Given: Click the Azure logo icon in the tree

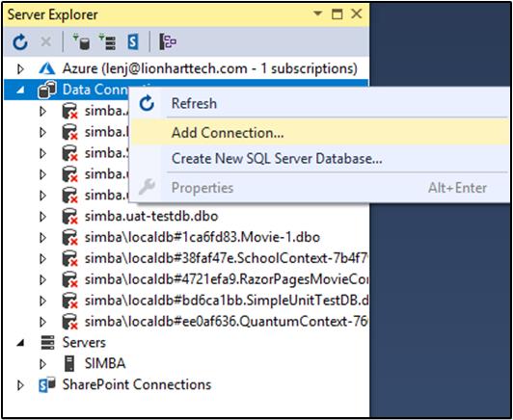Looking at the screenshot, I should [x=47, y=68].
